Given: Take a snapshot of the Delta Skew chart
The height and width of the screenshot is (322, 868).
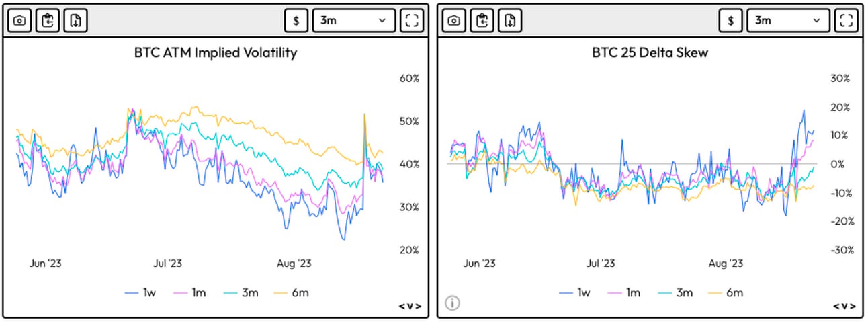Looking at the screenshot, I should pyautogui.click(x=454, y=20).
